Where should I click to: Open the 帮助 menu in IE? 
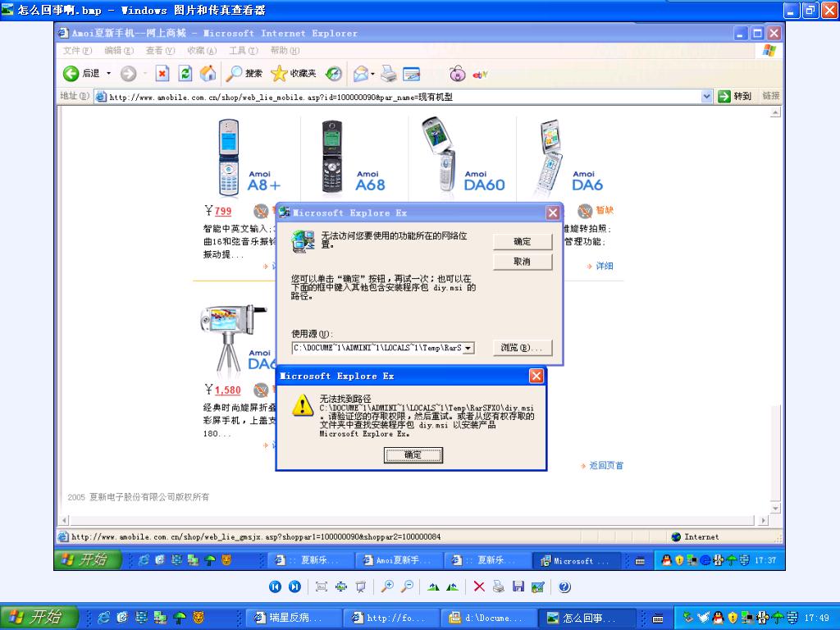point(285,50)
